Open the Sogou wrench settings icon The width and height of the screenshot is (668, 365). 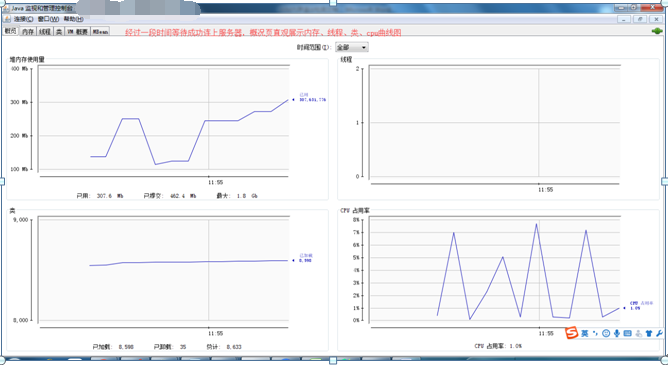(x=659, y=333)
